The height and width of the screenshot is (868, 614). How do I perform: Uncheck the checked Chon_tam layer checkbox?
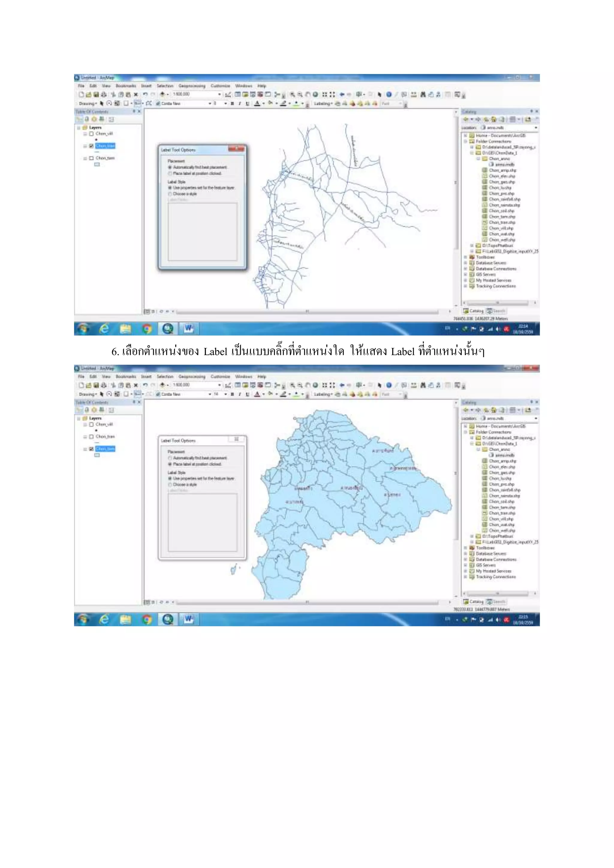91,449
